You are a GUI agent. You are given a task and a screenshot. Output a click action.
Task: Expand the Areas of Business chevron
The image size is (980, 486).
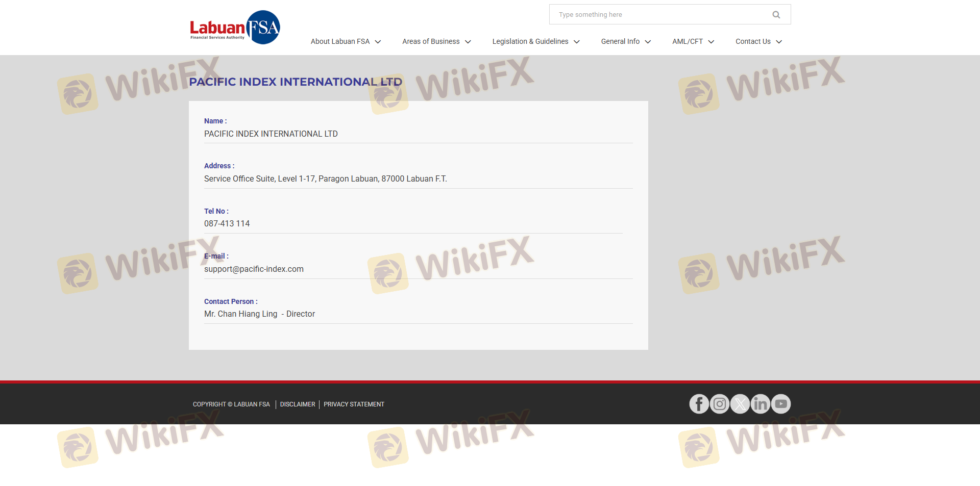point(468,42)
